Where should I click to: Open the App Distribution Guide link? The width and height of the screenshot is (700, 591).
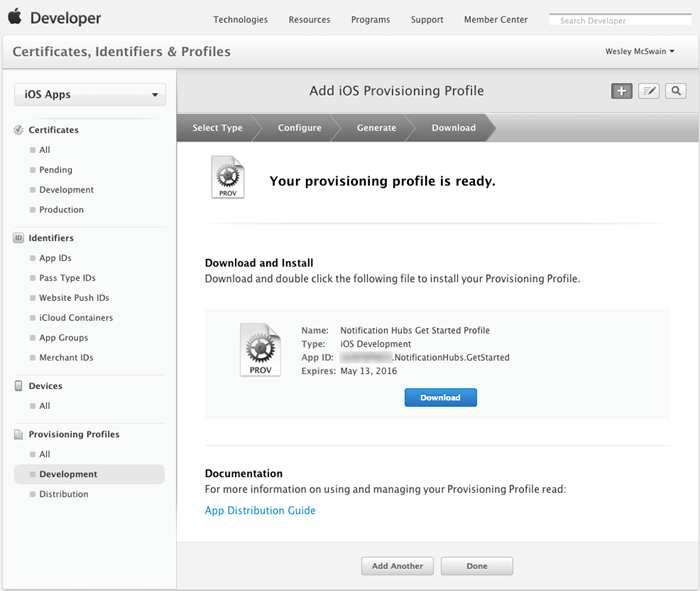pyautogui.click(x=260, y=510)
